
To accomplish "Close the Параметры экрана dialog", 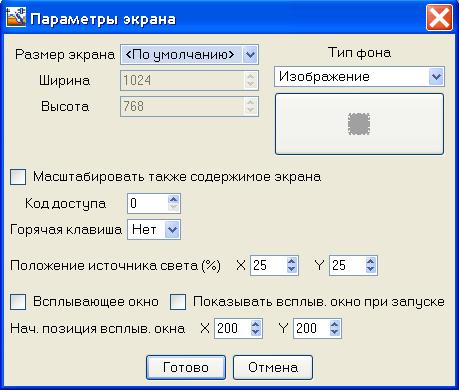I will point(439,18).
